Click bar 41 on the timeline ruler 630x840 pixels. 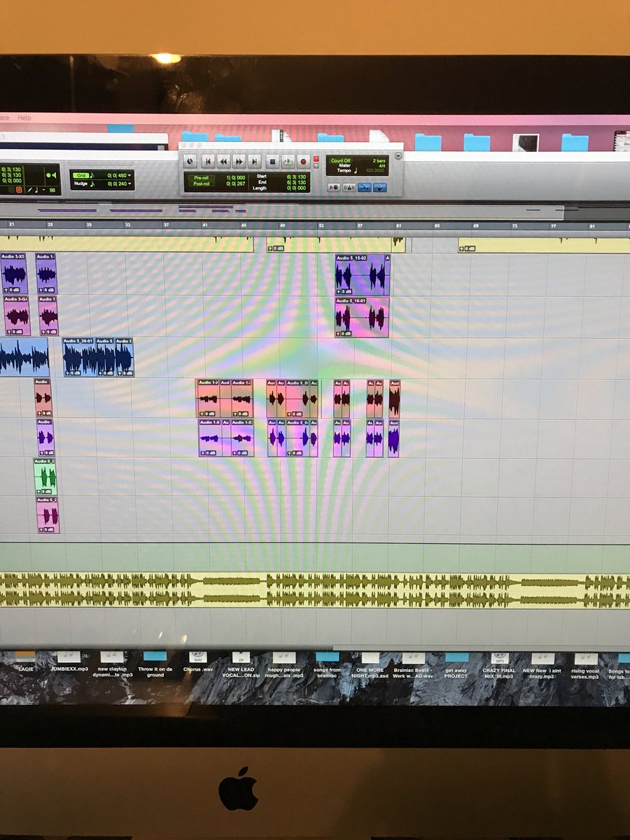205,225
